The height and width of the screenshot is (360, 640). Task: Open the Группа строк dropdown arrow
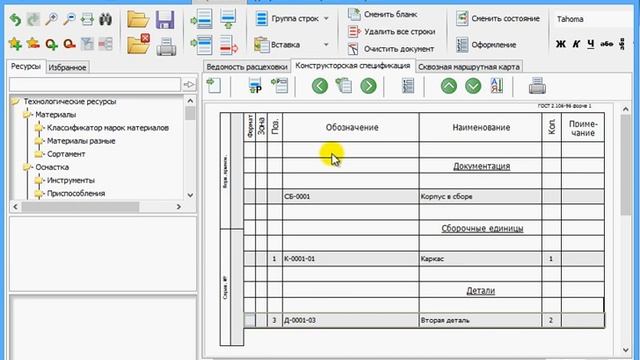click(326, 18)
